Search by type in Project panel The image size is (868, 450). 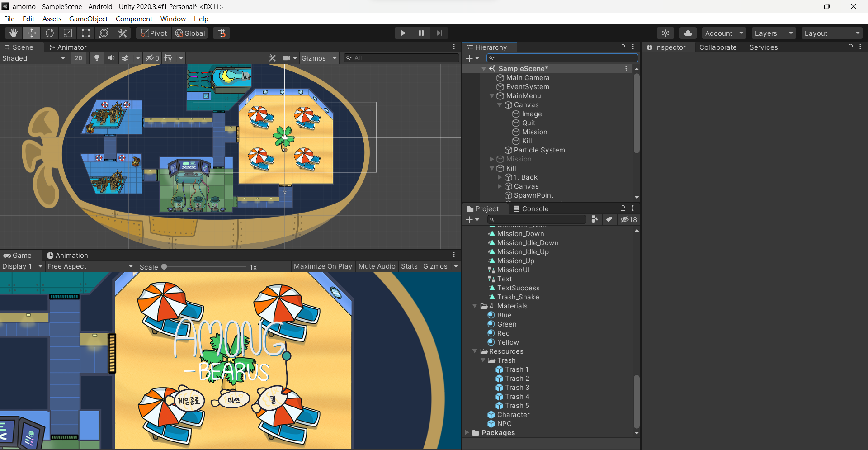pyautogui.click(x=594, y=219)
